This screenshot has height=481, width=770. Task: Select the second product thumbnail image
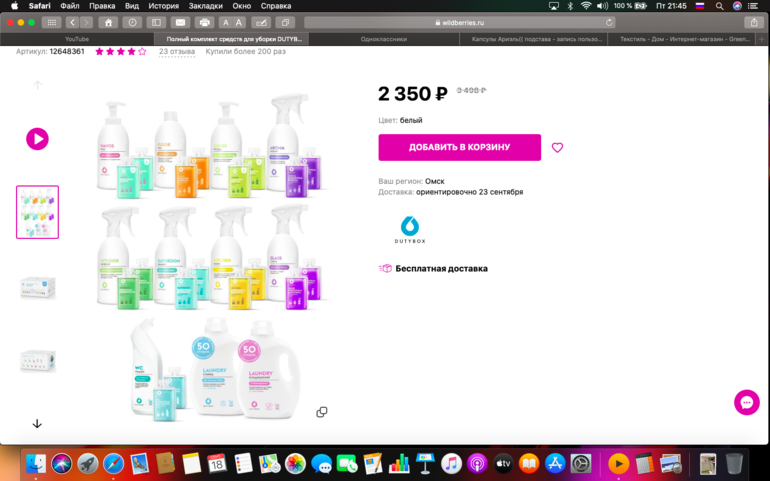(x=37, y=287)
